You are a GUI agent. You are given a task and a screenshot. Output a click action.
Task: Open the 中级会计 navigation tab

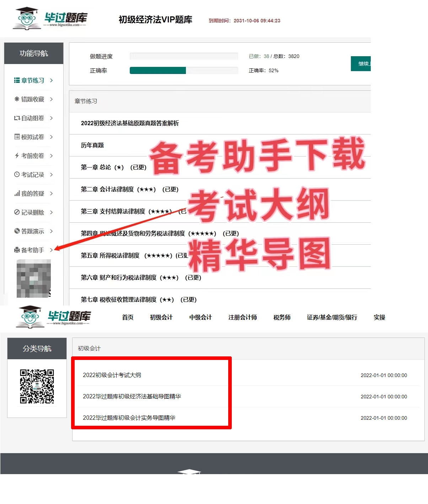pyautogui.click(x=200, y=317)
